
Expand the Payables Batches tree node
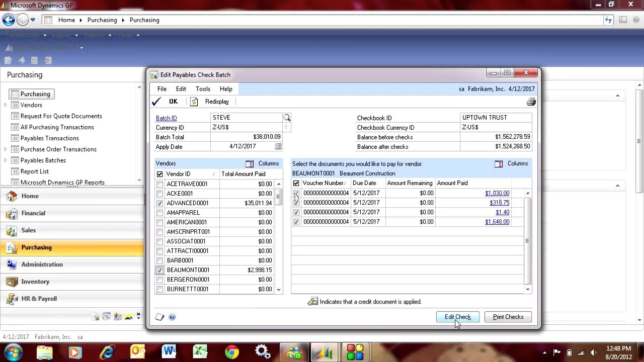coord(6,160)
